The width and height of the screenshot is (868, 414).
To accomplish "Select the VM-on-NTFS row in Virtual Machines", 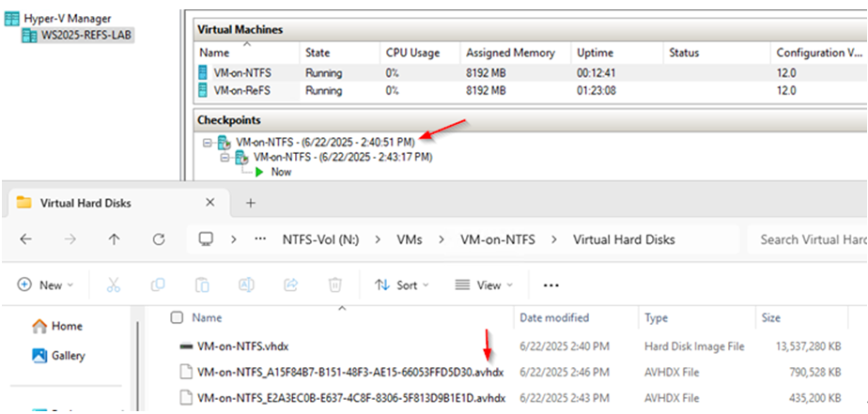I will tap(532, 72).
